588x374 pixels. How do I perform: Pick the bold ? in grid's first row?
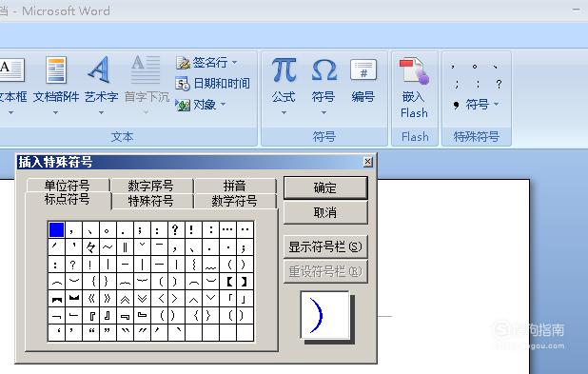[x=176, y=229]
